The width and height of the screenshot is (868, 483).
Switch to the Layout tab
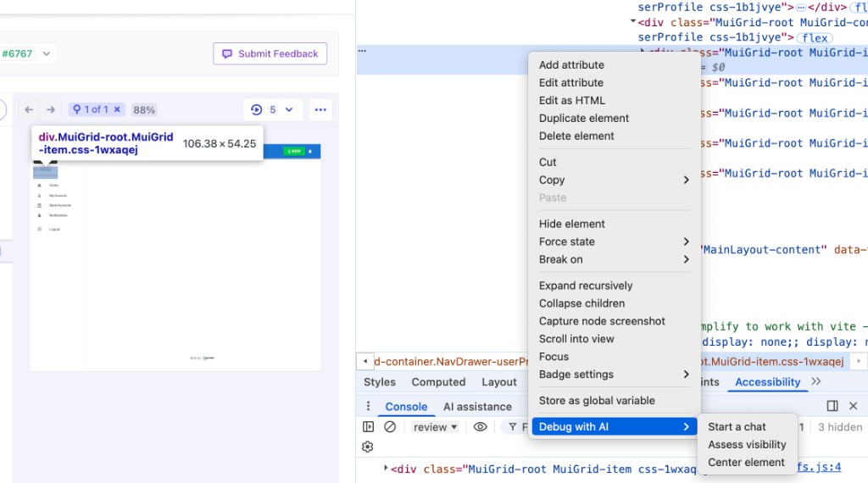[498, 382]
